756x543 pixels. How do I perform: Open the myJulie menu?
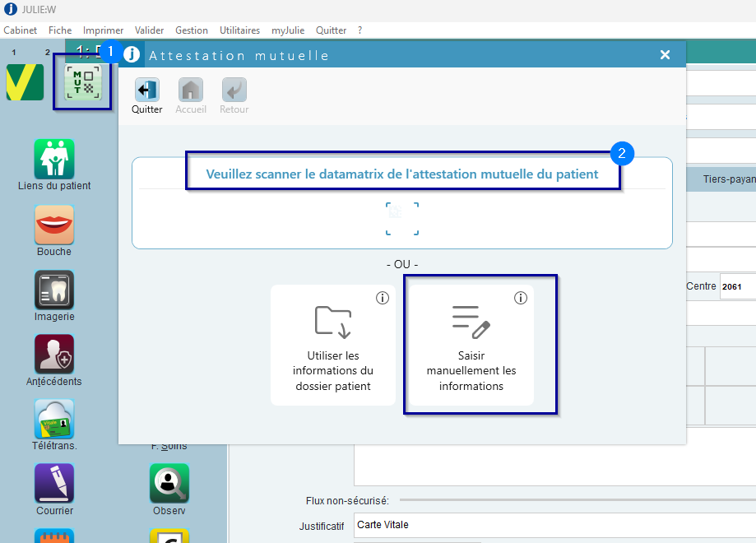click(288, 30)
